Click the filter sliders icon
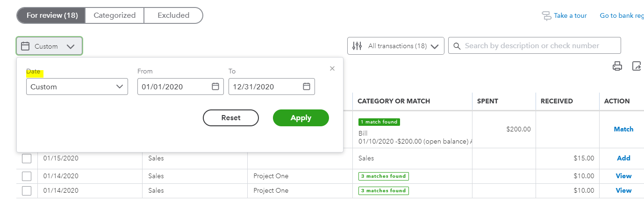Viewport: 644px width, 210px height. 357,46
